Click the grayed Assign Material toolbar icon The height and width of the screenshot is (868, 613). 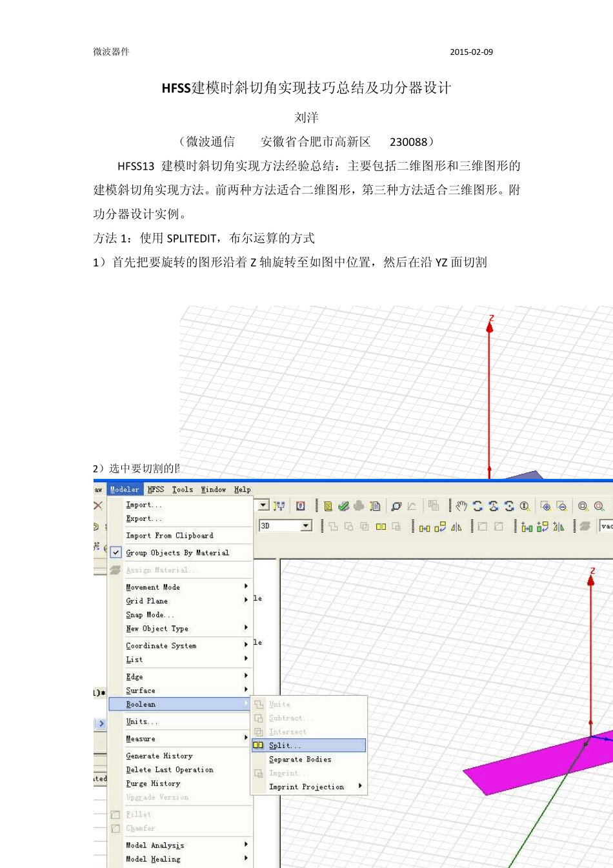click(585, 527)
